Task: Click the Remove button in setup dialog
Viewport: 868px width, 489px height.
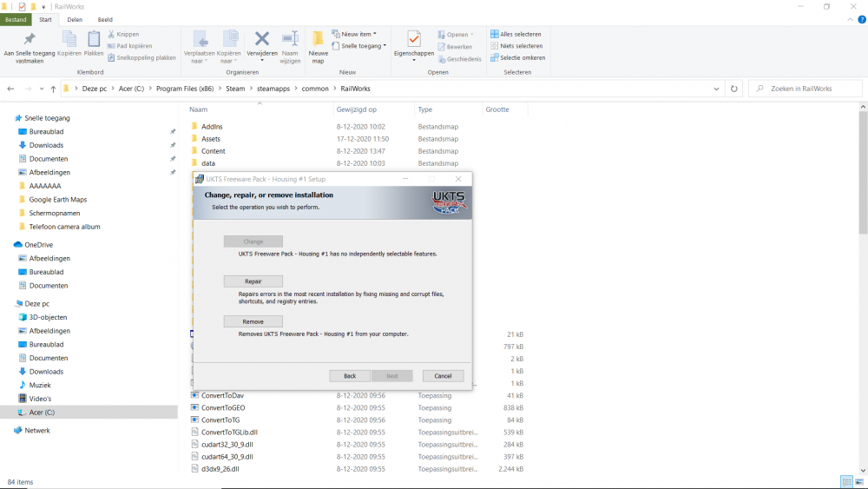Action: [x=253, y=321]
